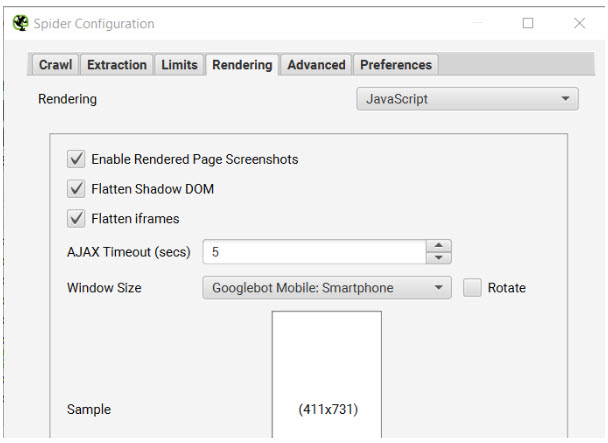This screenshot has height=443, width=608.
Task: Click into the AJAX Timeout field
Action: point(314,252)
